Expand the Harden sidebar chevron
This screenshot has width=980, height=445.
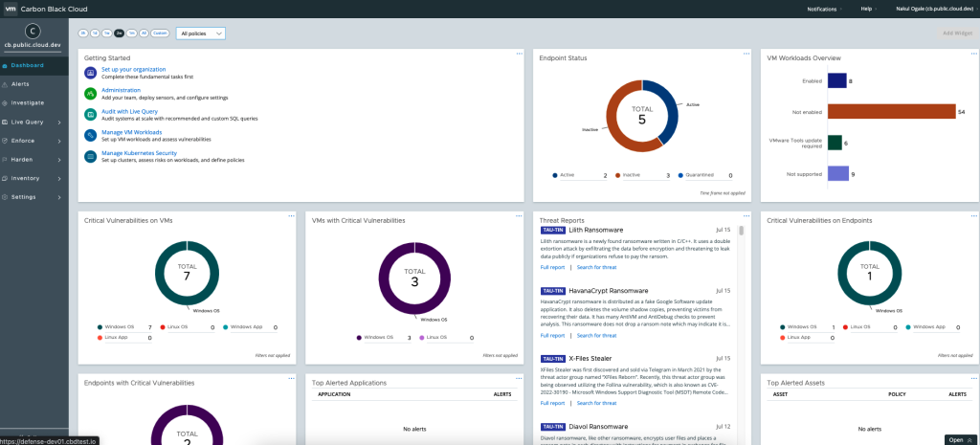(59, 160)
